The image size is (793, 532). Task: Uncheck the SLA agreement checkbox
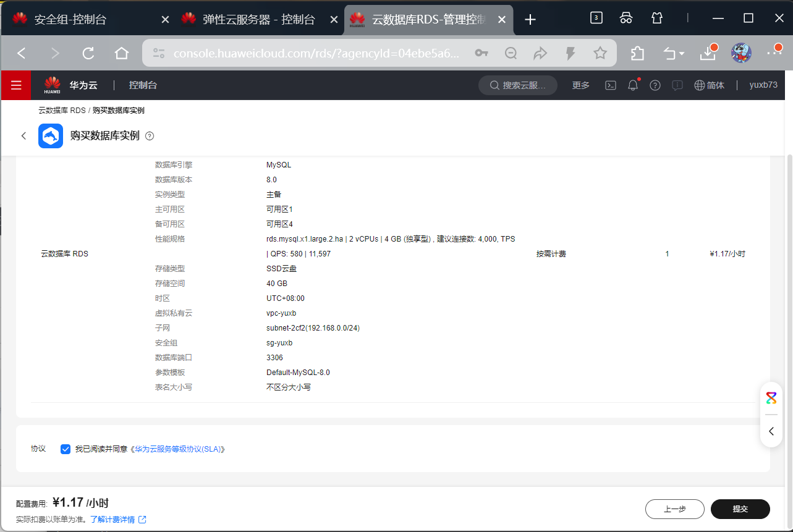point(66,449)
